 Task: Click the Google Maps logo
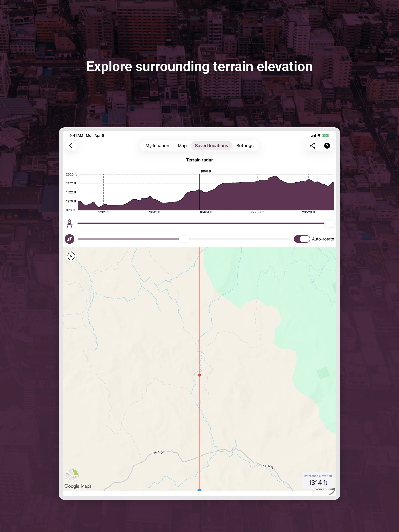pyautogui.click(x=78, y=486)
